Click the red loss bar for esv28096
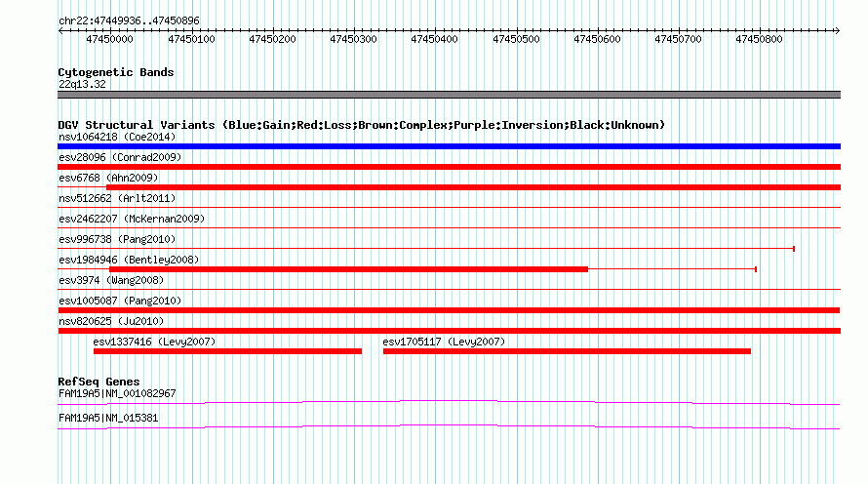 click(449, 167)
